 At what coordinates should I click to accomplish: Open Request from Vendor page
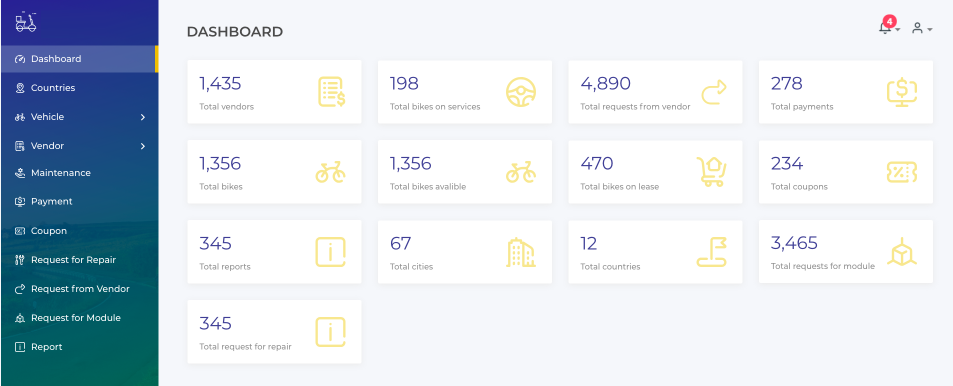tap(79, 289)
